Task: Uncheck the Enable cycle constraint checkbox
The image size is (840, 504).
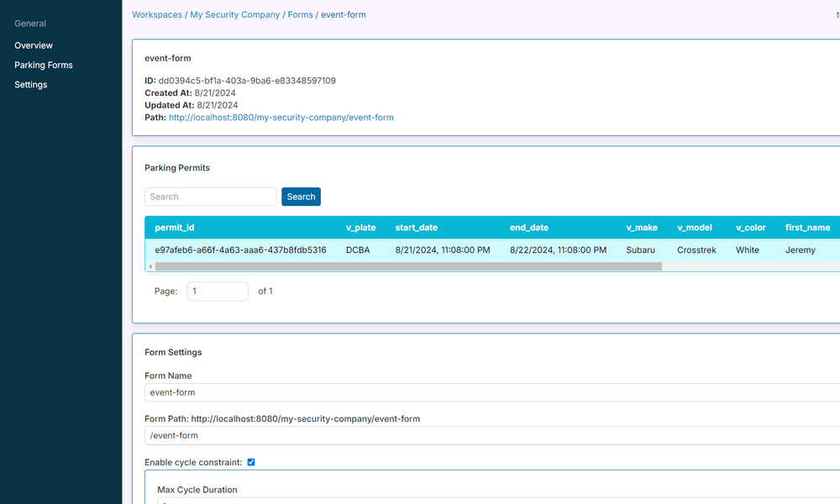Action: (x=251, y=462)
